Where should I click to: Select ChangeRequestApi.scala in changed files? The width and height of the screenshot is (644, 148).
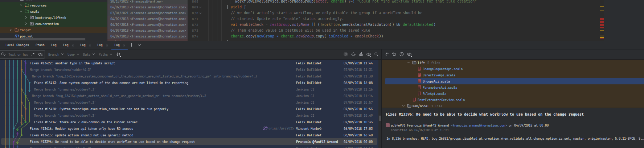pyautogui.click(x=442, y=69)
